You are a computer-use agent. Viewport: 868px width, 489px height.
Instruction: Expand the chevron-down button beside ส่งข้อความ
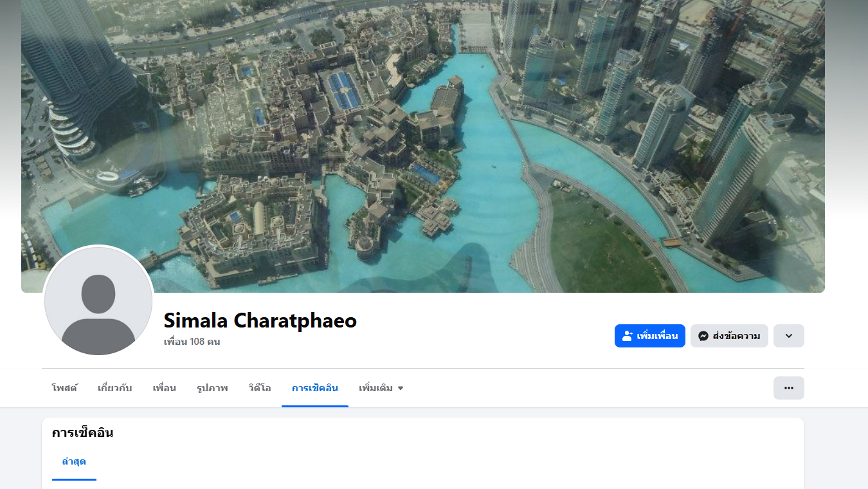click(789, 336)
